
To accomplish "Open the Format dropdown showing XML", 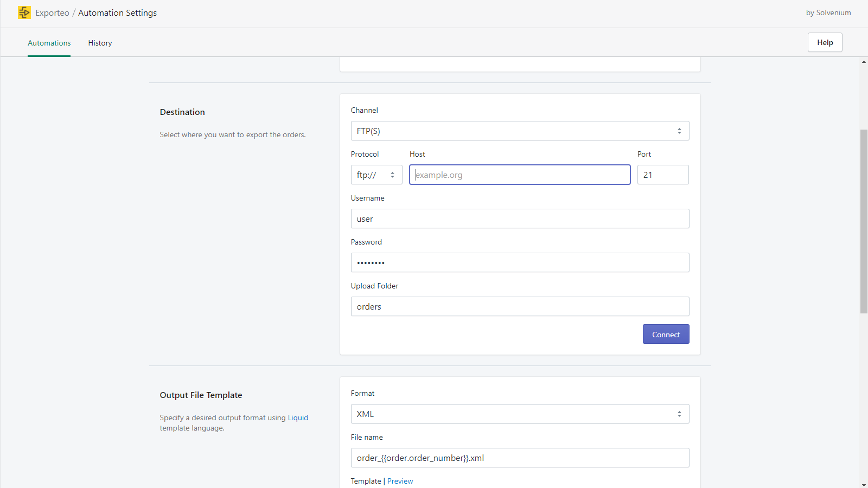I will (519, 414).
